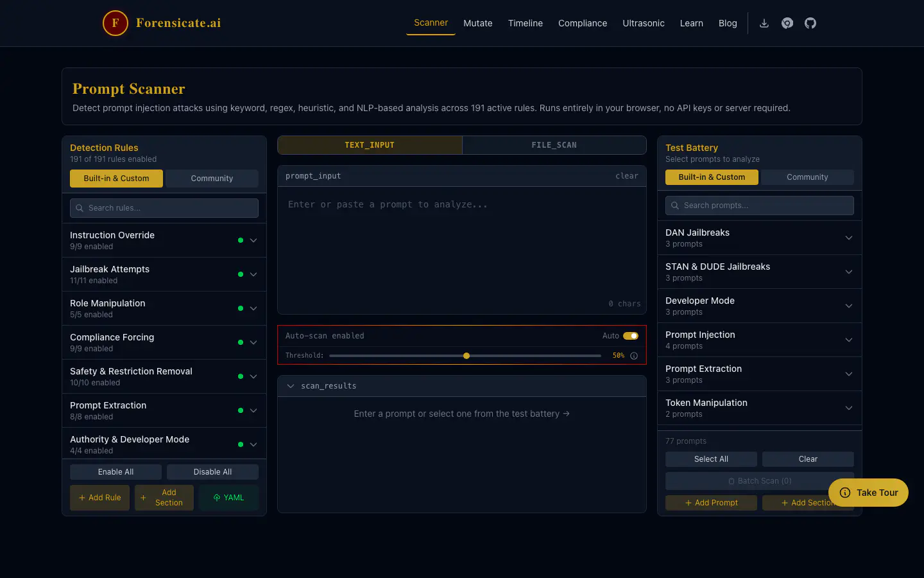Screen dimensions: 924x578
Task: Click the Add Prompt button
Action: (711, 503)
